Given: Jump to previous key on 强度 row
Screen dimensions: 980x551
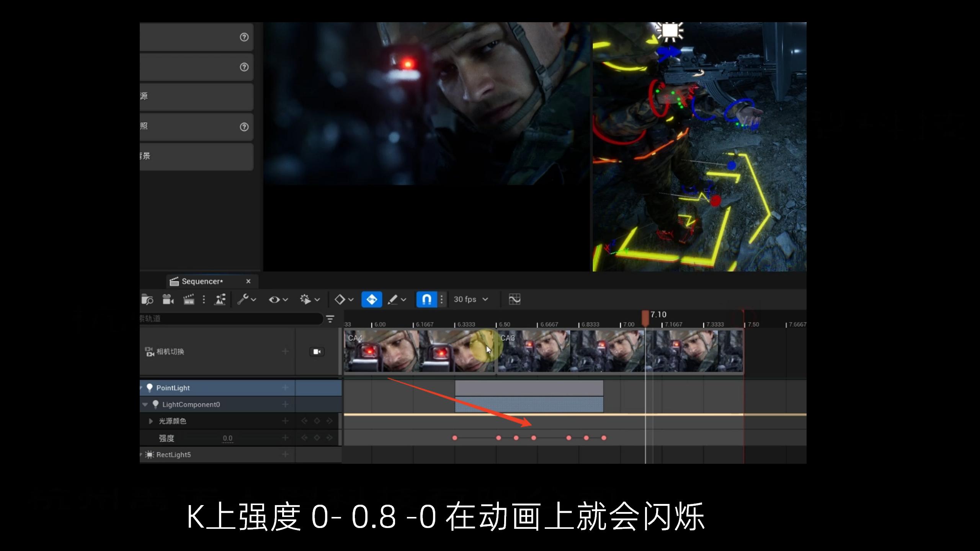Looking at the screenshot, I should point(305,438).
